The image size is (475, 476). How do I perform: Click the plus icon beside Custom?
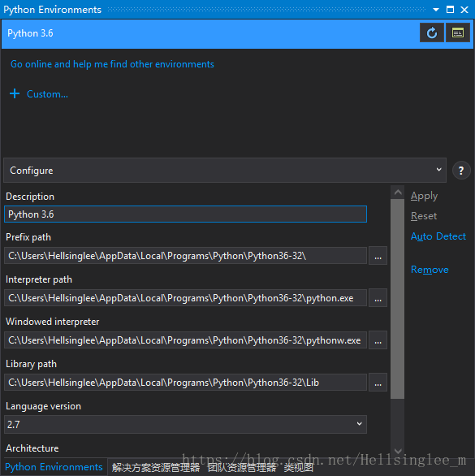click(x=15, y=93)
